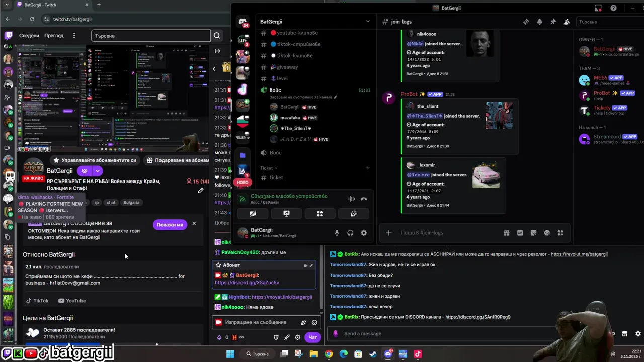644x362 pixels.
Task: Open Discord apps icon in message bar
Action: (560, 233)
